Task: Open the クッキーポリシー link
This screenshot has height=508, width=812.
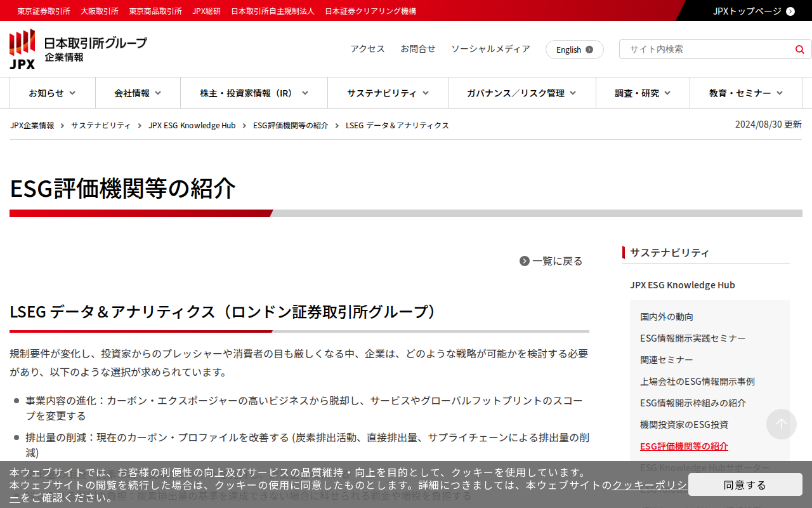Action: (x=649, y=485)
